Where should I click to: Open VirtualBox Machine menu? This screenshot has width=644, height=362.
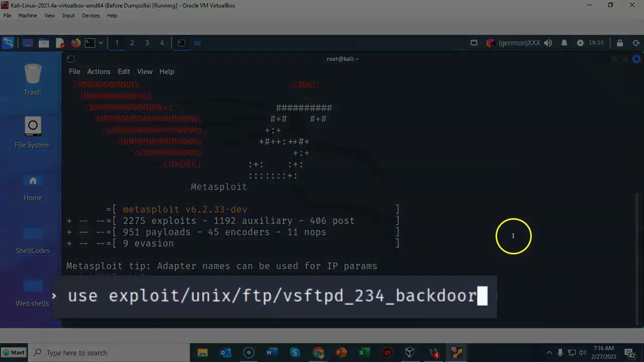[28, 16]
